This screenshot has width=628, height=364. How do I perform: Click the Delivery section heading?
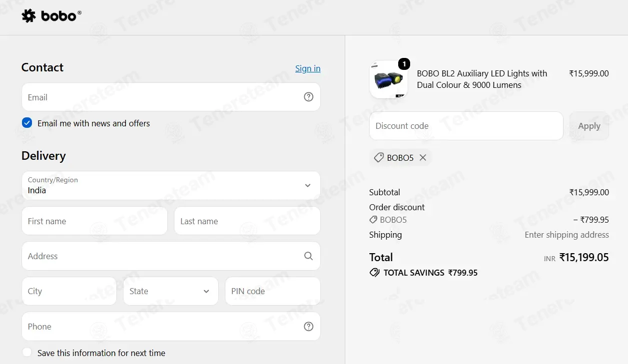pos(43,156)
